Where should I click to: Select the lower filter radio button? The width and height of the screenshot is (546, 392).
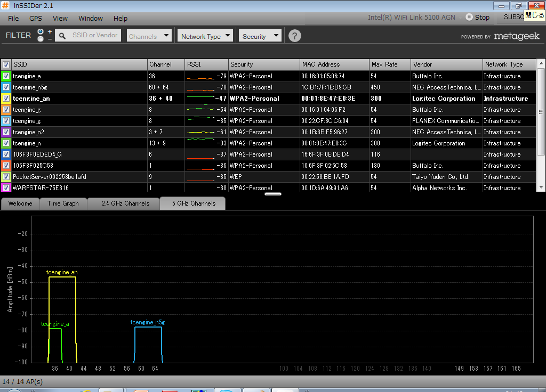(x=41, y=39)
